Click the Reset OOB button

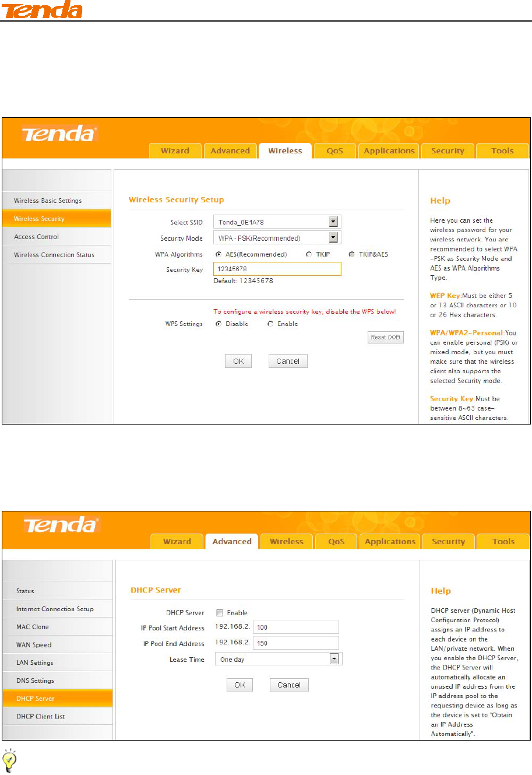click(386, 337)
